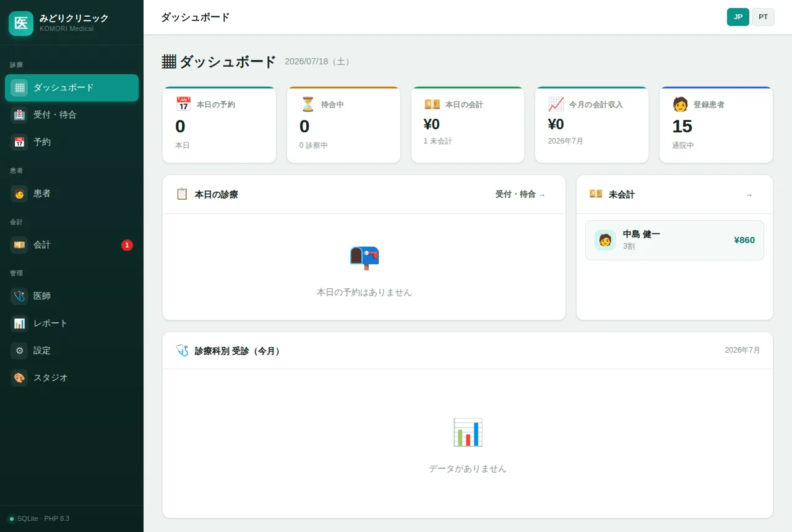
Task: Follow the 受付・待合 → link
Action: [520, 194]
